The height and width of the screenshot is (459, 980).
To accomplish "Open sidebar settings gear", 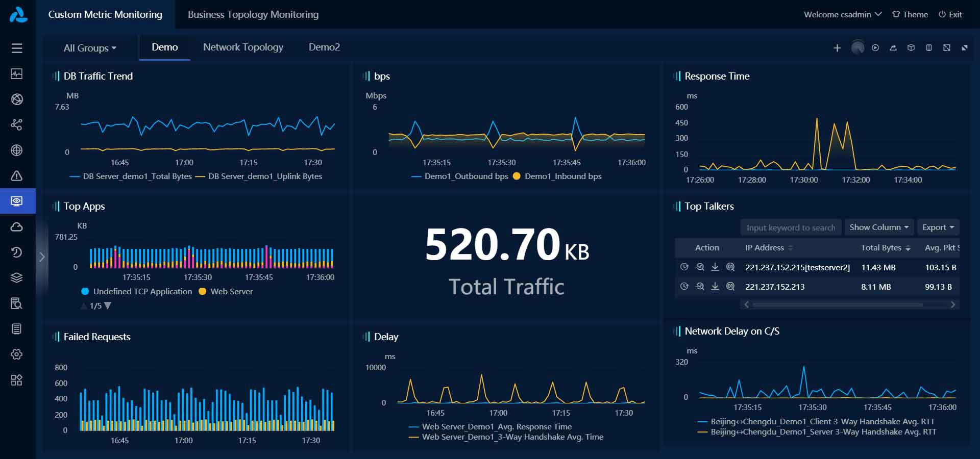I will 17,354.
